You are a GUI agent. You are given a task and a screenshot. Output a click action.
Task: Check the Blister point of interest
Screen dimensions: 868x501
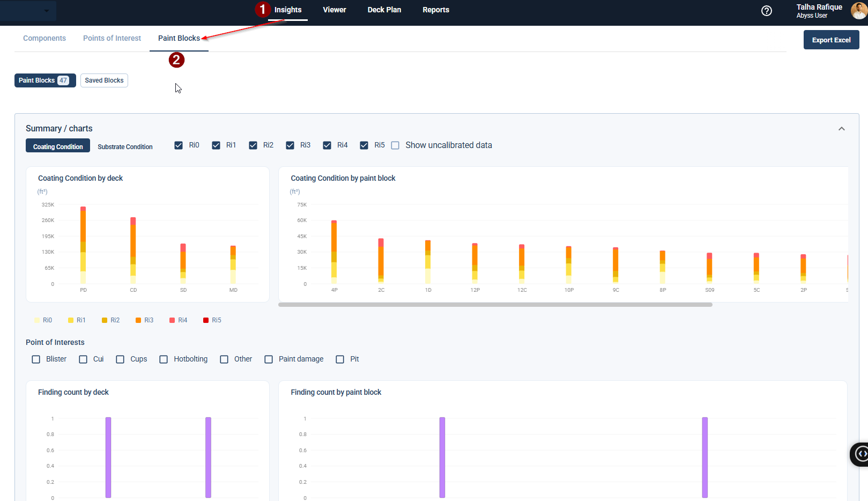click(x=36, y=359)
